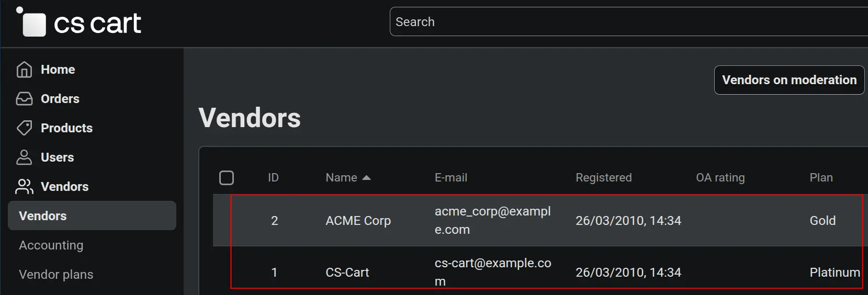Open the Accounting submenu item
This screenshot has width=868, height=295.
point(51,245)
